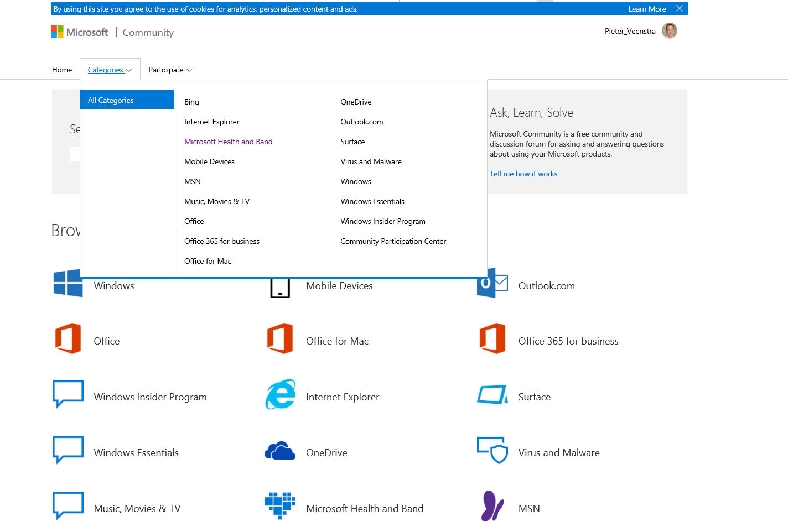Select Home in the navigation bar
The height and width of the screenshot is (532, 788).
click(x=61, y=69)
